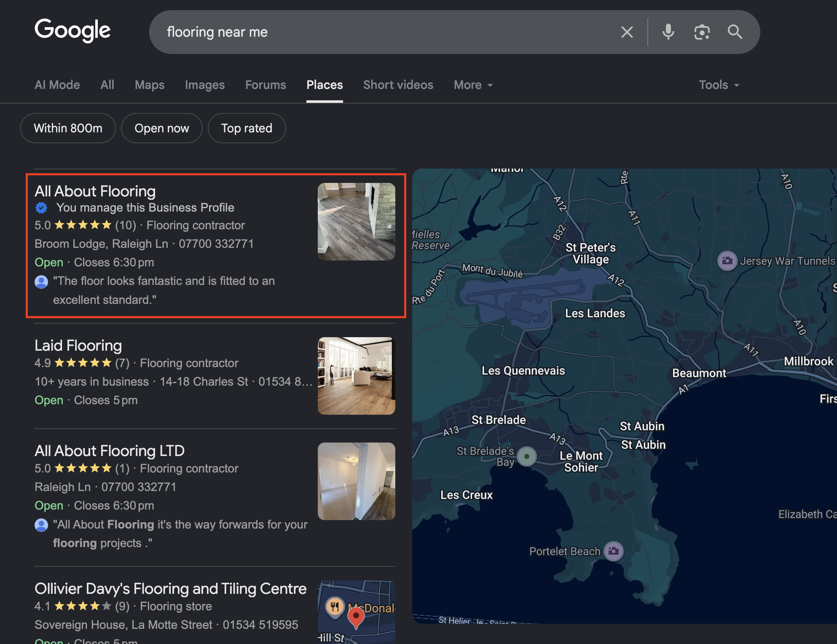Click the Les Creux label on the map

(467, 495)
